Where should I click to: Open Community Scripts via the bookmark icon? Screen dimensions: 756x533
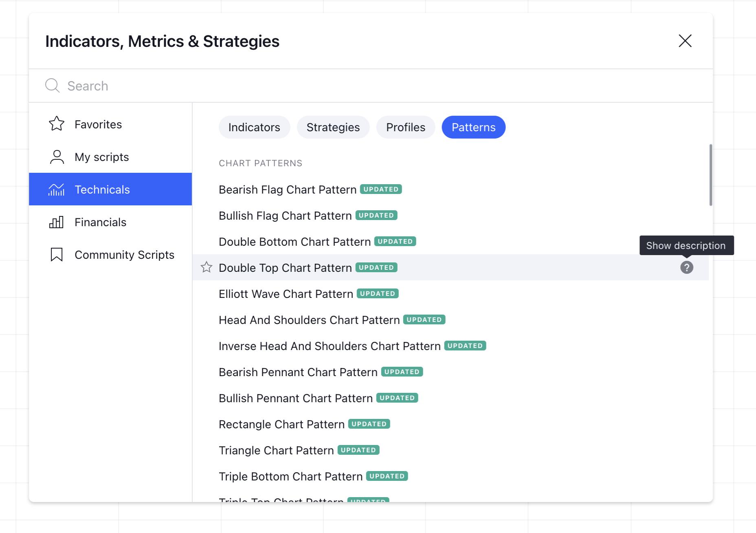(x=56, y=254)
